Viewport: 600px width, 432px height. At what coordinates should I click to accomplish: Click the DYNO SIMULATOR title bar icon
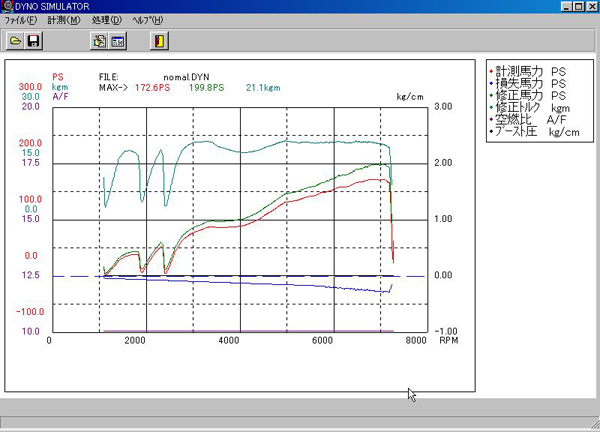click(x=9, y=7)
